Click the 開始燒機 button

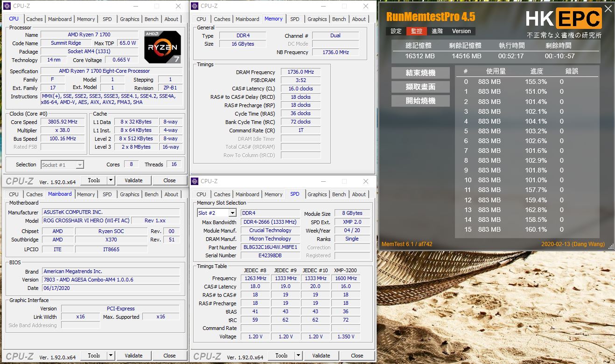[x=421, y=101]
